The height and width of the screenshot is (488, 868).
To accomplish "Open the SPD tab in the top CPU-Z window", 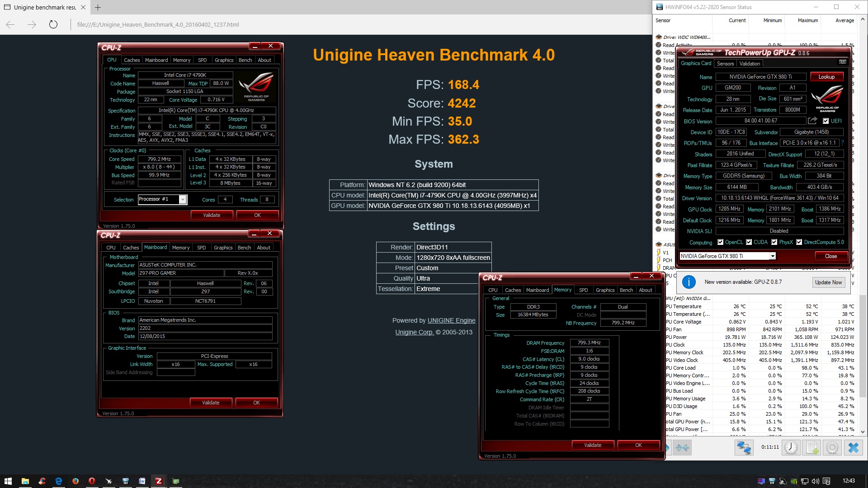I will pos(202,60).
